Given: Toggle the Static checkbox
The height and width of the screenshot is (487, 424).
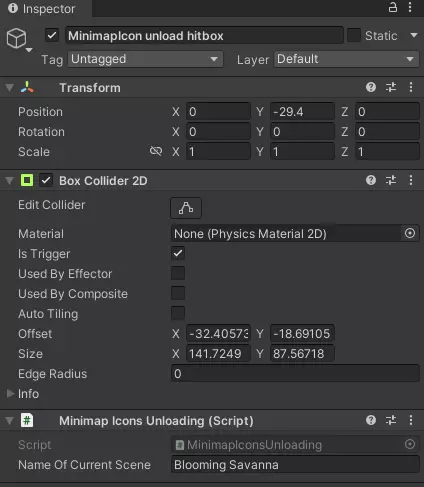Looking at the screenshot, I should point(354,35).
